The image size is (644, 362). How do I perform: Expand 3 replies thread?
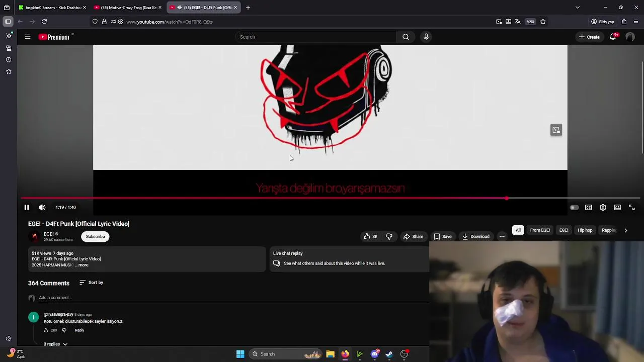point(55,344)
